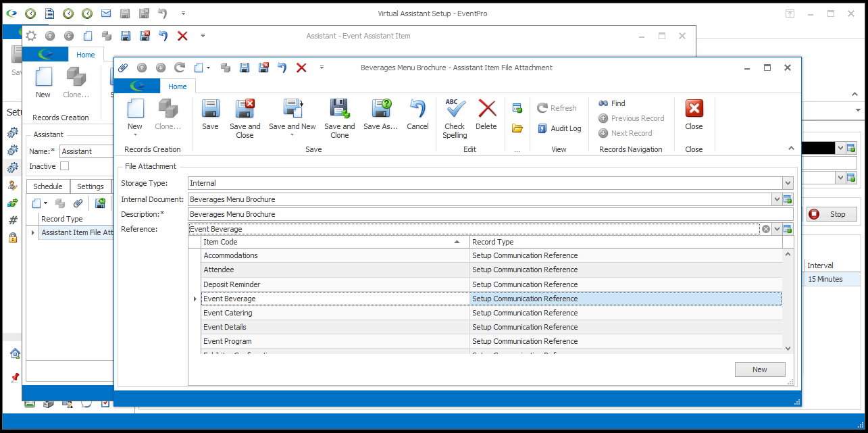This screenshot has height=433, width=868.
Task: Click the paperclip icon in the File Attachment title bar
Action: (123, 68)
